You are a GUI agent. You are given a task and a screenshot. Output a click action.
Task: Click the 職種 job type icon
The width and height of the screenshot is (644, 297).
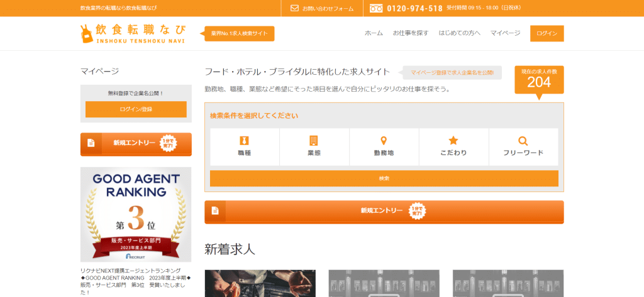[245, 141]
